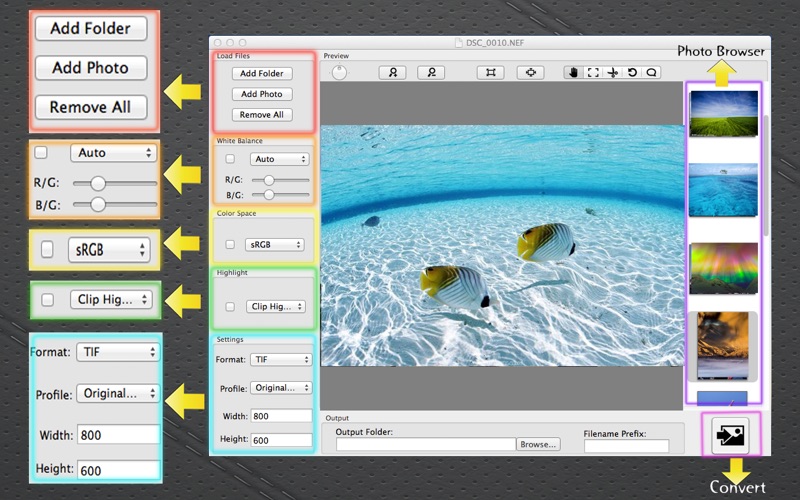Image resolution: width=800 pixels, height=500 pixels.
Task: Click the large Add Photo button in the callout
Action: [x=91, y=68]
